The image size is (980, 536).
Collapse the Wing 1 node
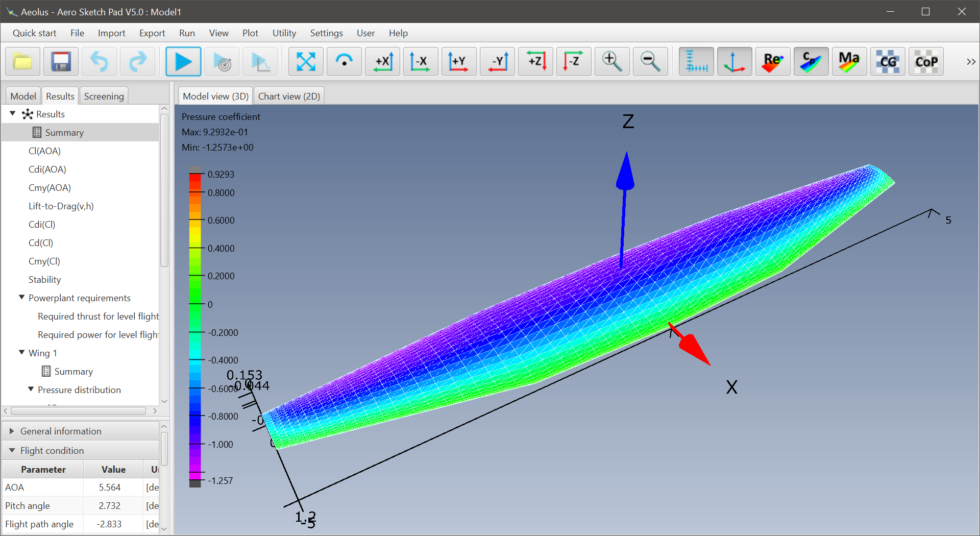point(21,352)
